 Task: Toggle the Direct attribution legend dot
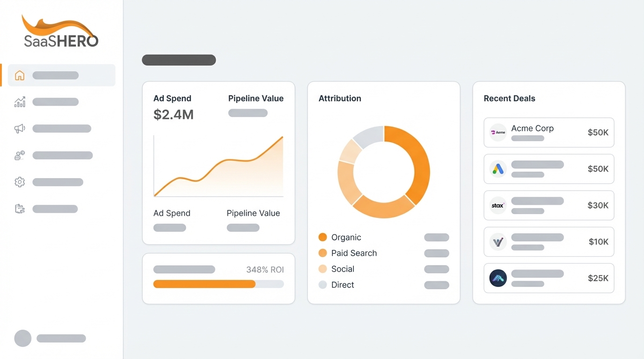322,285
